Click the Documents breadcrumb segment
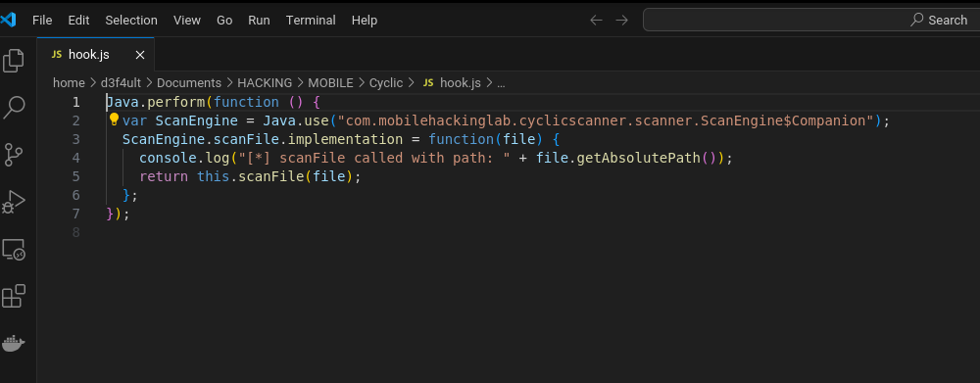The height and width of the screenshot is (383, 980). pos(189,82)
